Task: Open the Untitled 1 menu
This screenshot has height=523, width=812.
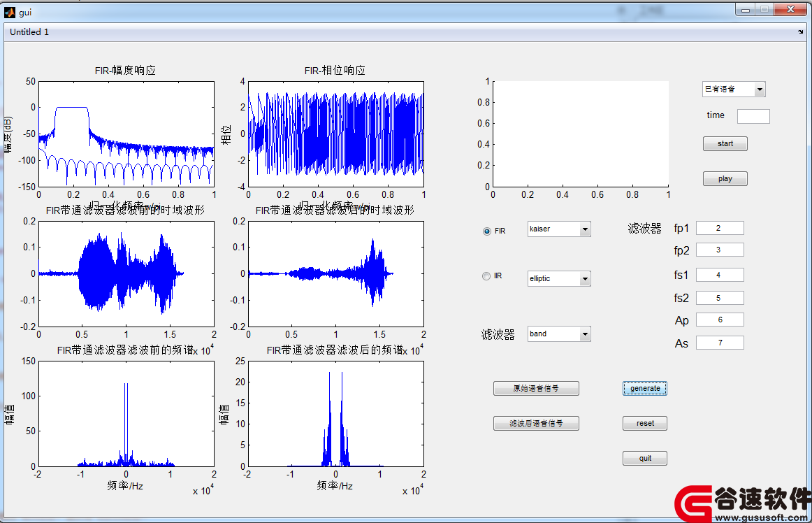Action: pyautogui.click(x=29, y=32)
